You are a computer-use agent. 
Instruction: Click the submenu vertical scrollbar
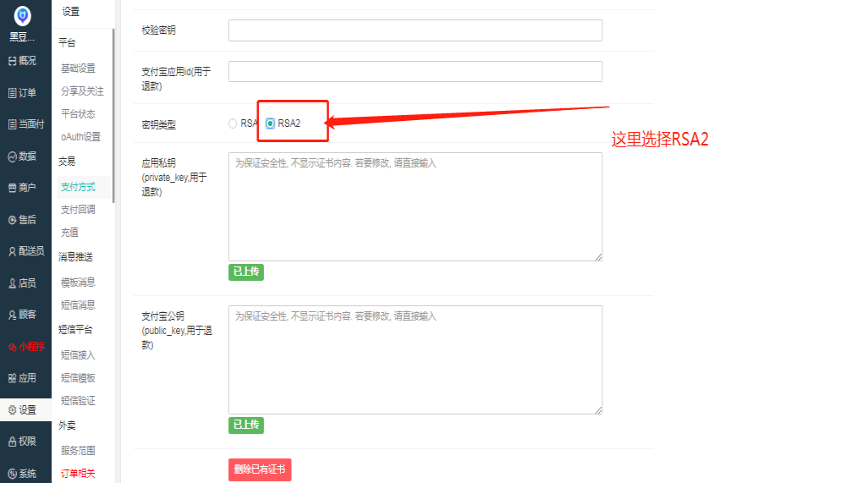113,116
